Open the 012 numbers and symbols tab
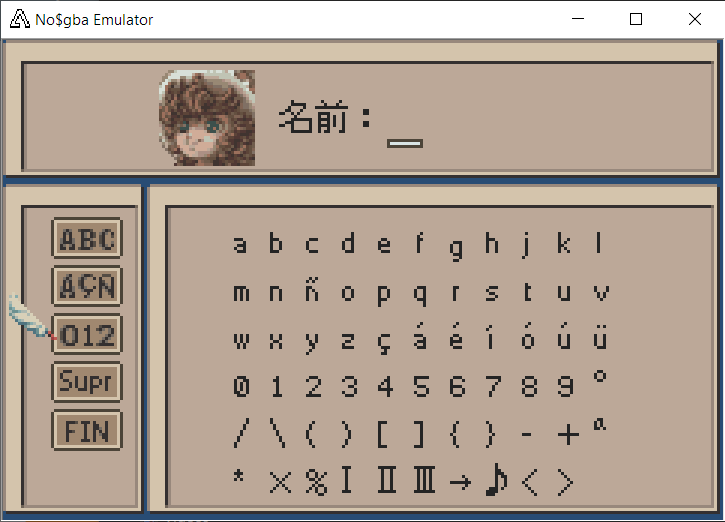Viewport: 725px width, 522px height. pyautogui.click(x=86, y=335)
